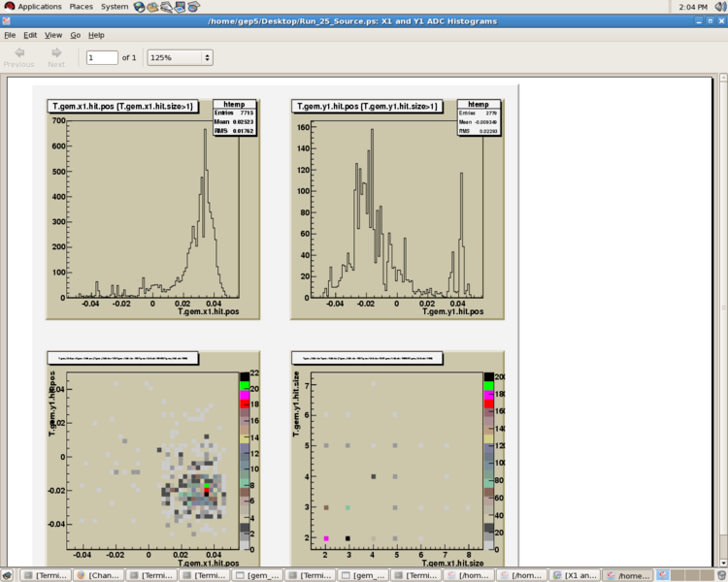The width and height of the screenshot is (728, 582).
Task: Switch to the [X1 an... taskbar window
Action: pyautogui.click(x=575, y=575)
